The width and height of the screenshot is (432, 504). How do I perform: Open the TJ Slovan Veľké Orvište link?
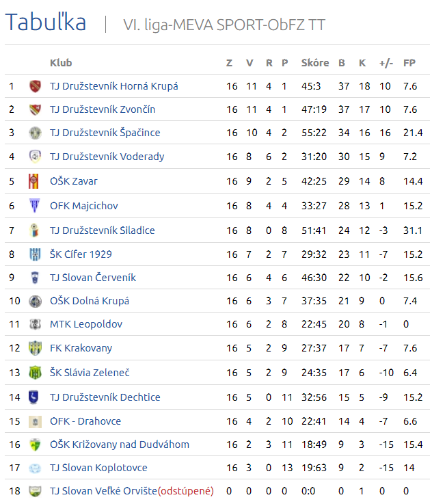pyautogui.click(x=103, y=491)
